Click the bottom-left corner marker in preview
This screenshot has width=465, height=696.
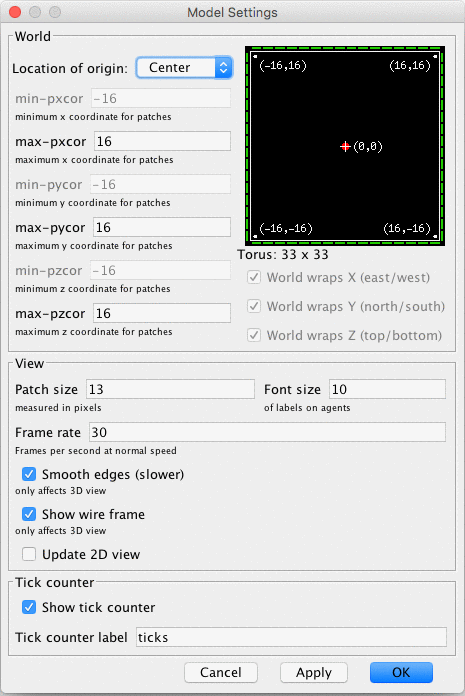255,237
